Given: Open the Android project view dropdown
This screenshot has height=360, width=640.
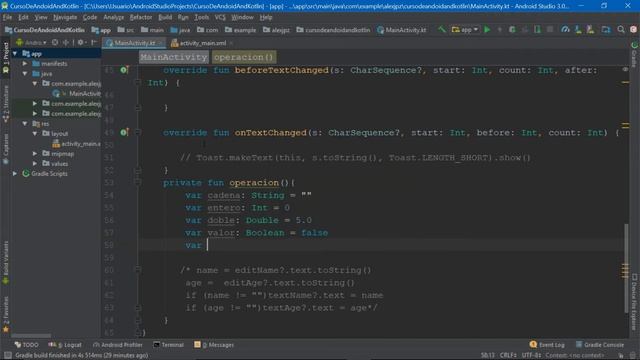Looking at the screenshot, I should click(x=32, y=42).
